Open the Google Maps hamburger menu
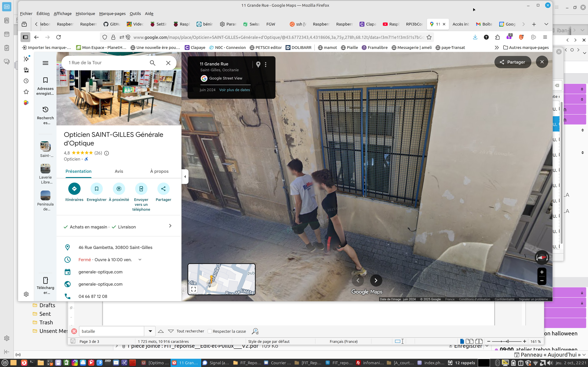Screen dimensions: 588x367 pyautogui.click(x=45, y=63)
